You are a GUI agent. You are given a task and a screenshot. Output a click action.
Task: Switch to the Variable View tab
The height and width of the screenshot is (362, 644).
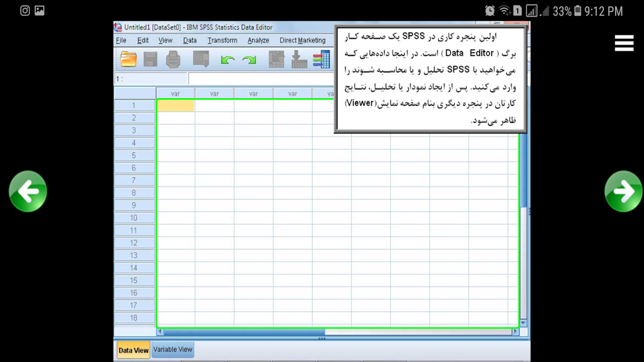tap(173, 349)
